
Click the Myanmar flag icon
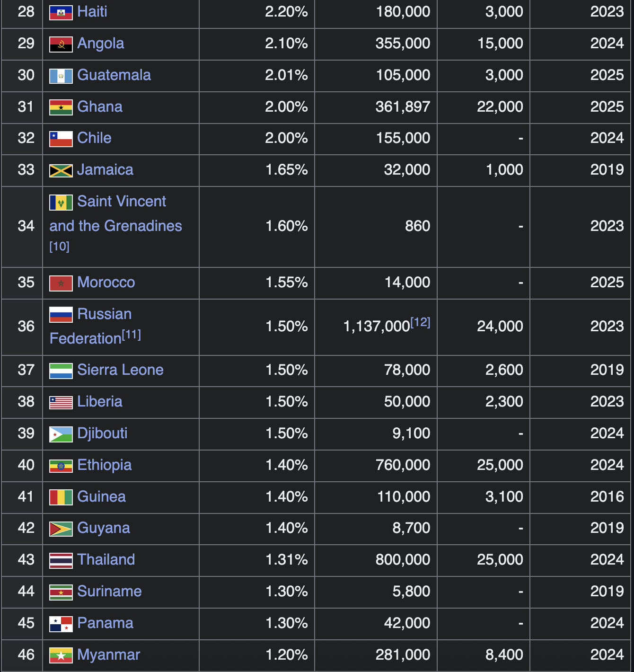click(61, 655)
